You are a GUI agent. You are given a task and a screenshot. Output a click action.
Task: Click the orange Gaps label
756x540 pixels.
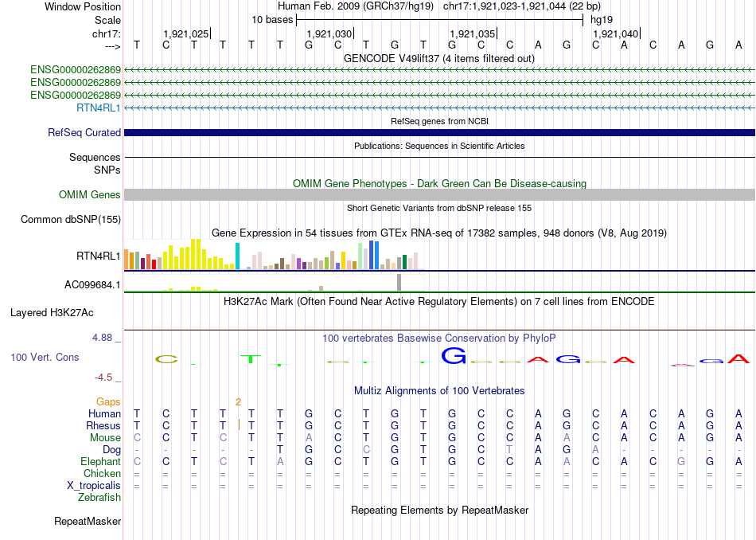click(x=108, y=401)
